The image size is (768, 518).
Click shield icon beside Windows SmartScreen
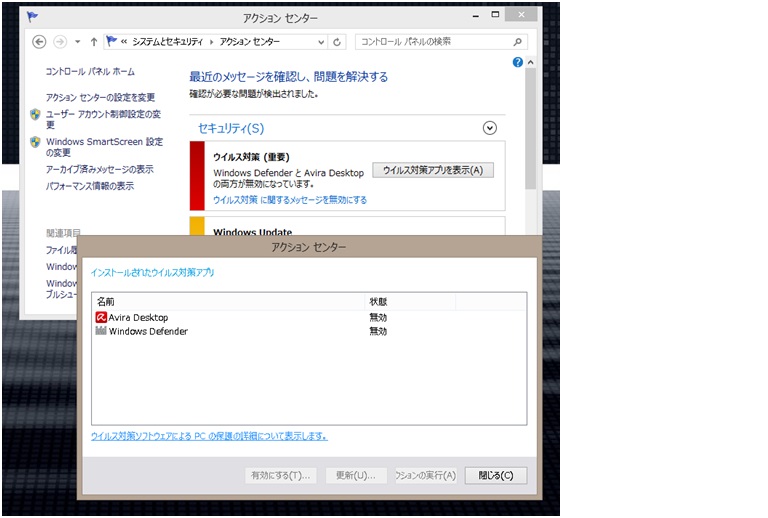point(35,142)
